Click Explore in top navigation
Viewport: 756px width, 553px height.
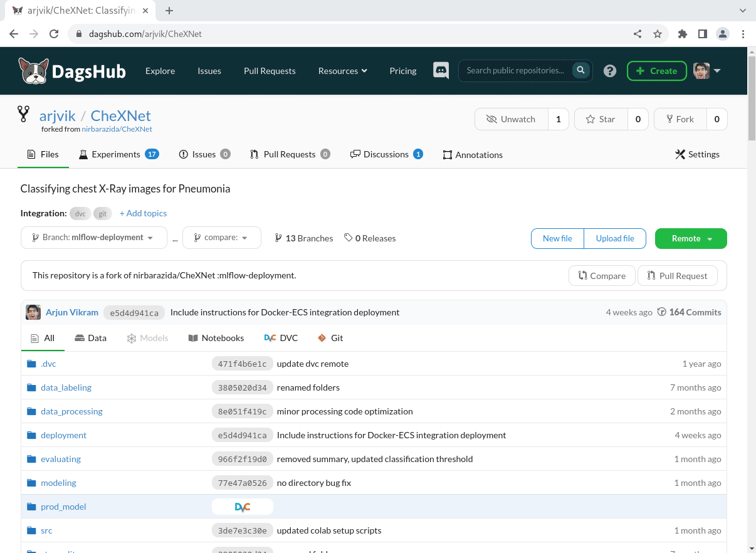point(160,71)
